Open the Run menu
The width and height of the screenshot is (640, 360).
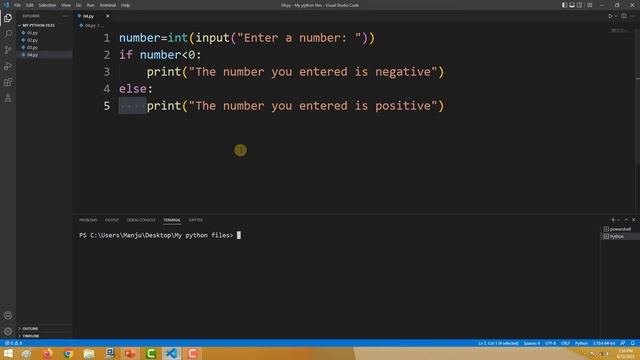pos(90,5)
